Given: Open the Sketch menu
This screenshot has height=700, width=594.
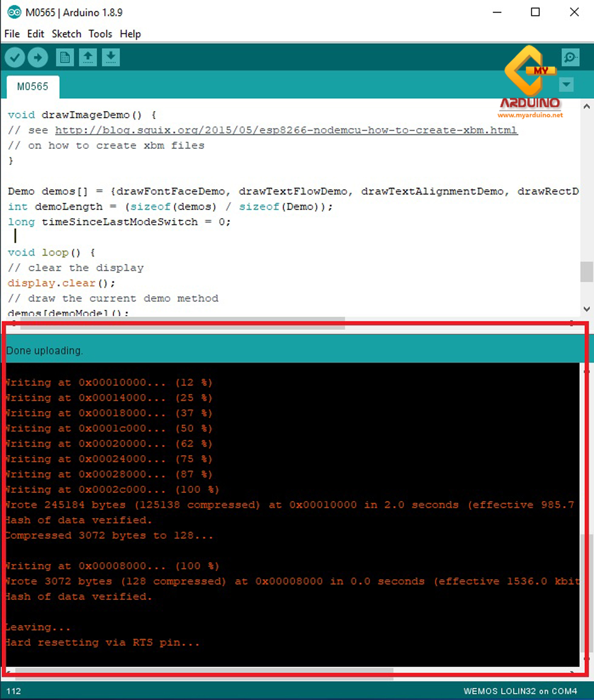Looking at the screenshot, I should (66, 34).
